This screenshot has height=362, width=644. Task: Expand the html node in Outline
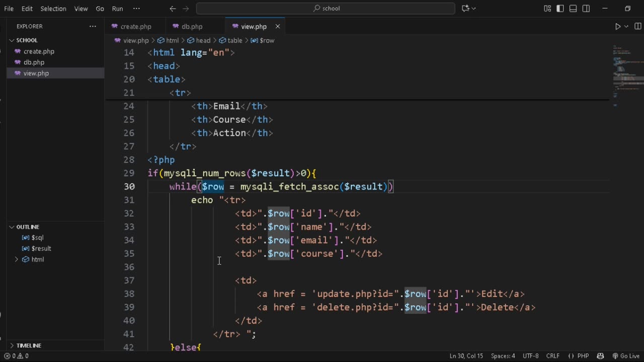(17, 259)
